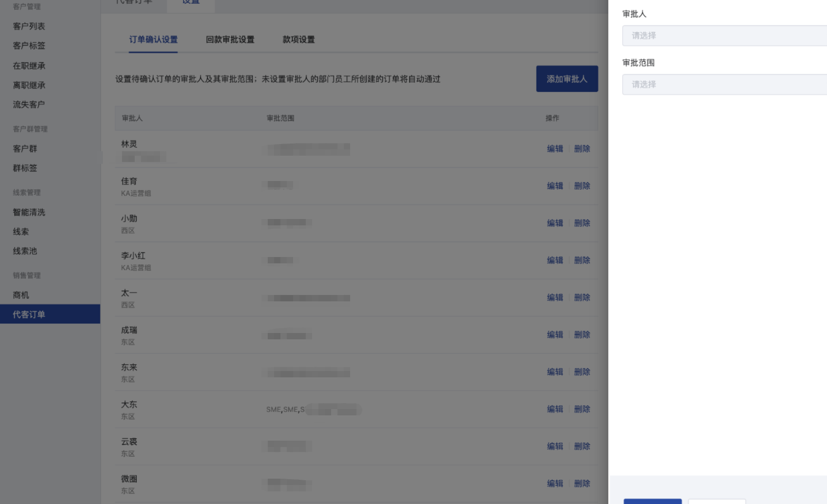Delete the 大东 approver row
Screen dimensions: 827x504
(582, 409)
